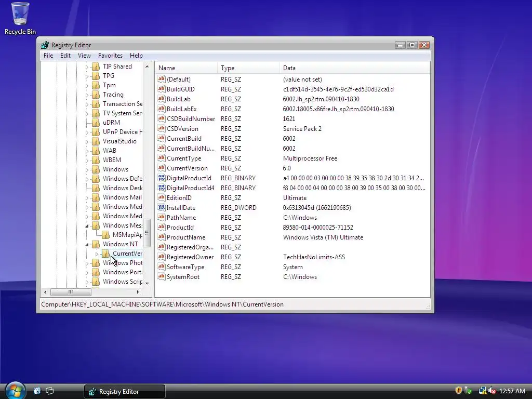Click the BuildLab value icon

pyautogui.click(x=162, y=99)
